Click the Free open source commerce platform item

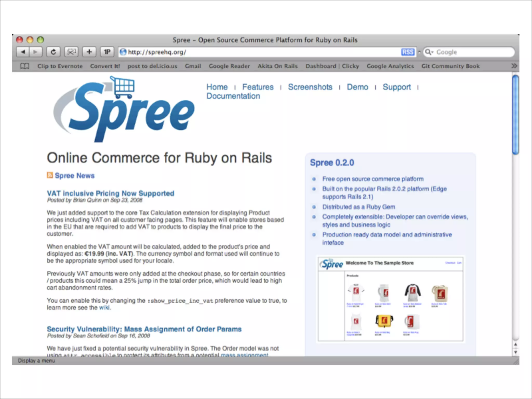373,179
